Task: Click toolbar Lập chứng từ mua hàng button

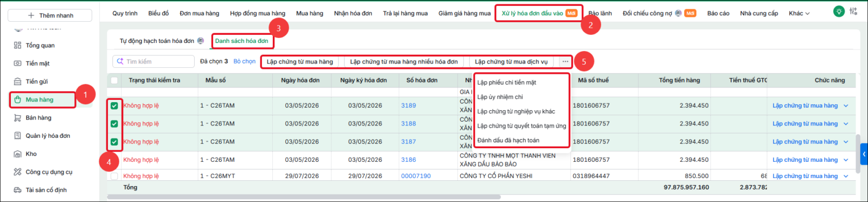Action: [299, 61]
